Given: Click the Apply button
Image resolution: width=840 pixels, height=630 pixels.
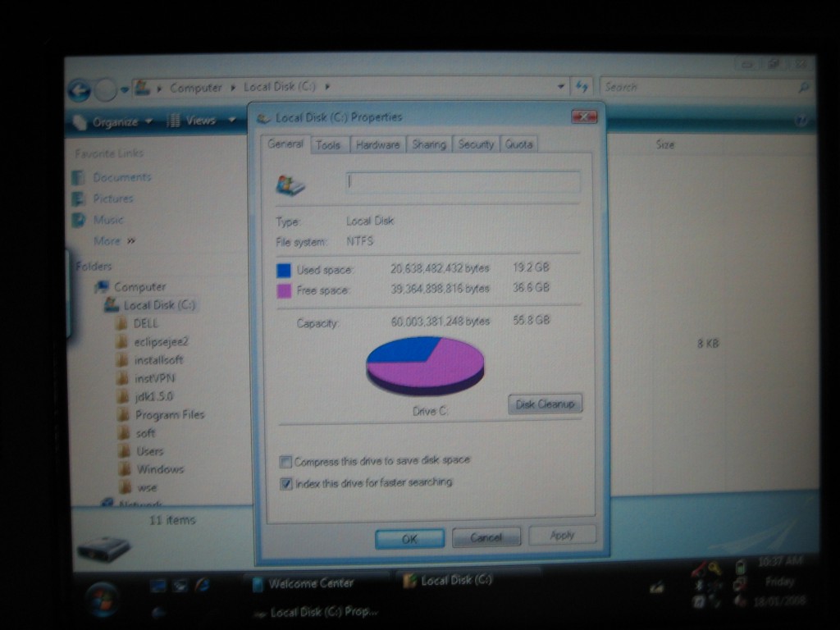Looking at the screenshot, I should coord(562,535).
